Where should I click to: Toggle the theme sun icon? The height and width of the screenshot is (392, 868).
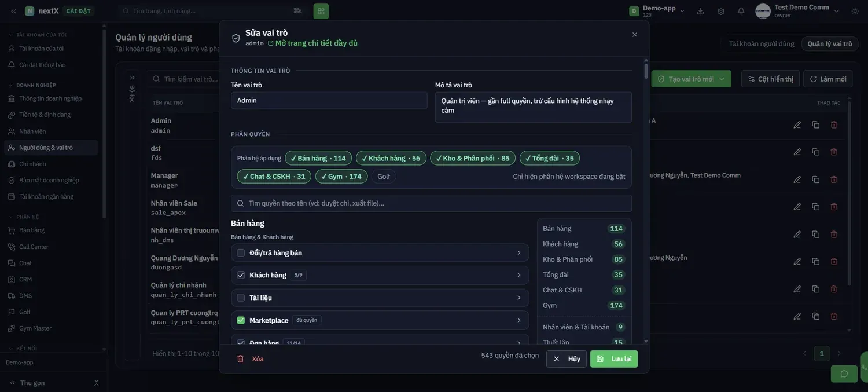pyautogui.click(x=855, y=11)
